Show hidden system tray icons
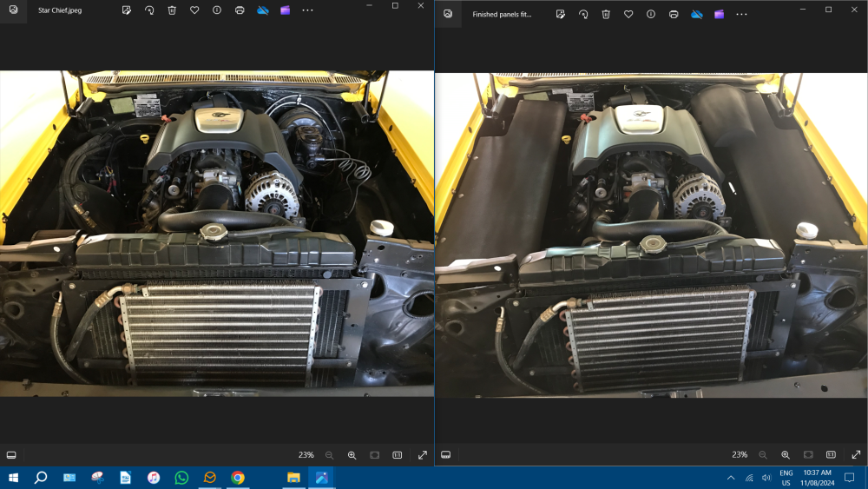Viewport: 868px width, 489px height. click(x=731, y=478)
